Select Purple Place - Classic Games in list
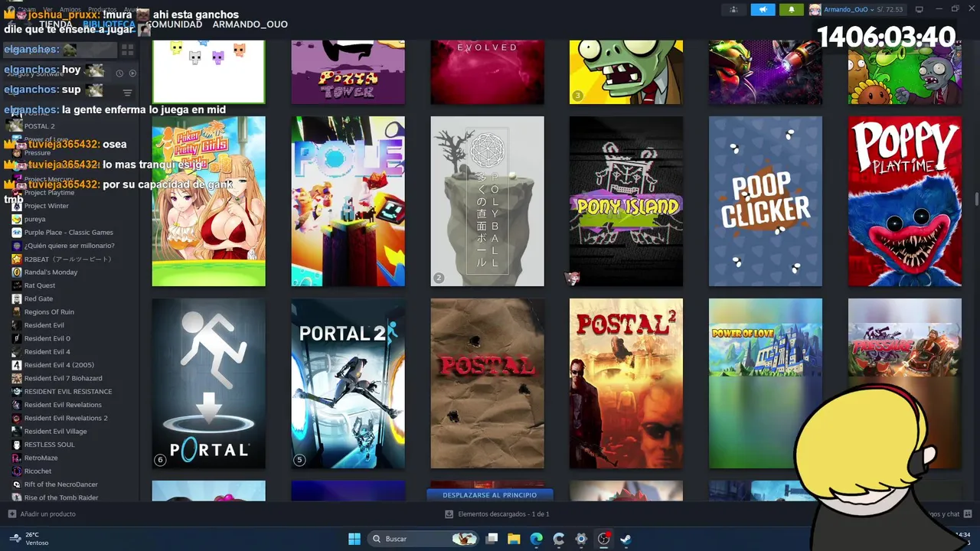This screenshot has width=980, height=551. tap(70, 233)
